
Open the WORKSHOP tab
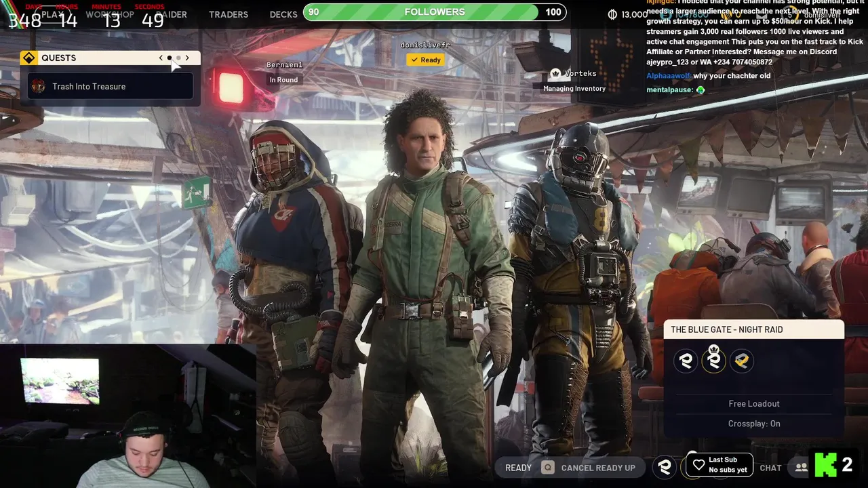tap(109, 14)
